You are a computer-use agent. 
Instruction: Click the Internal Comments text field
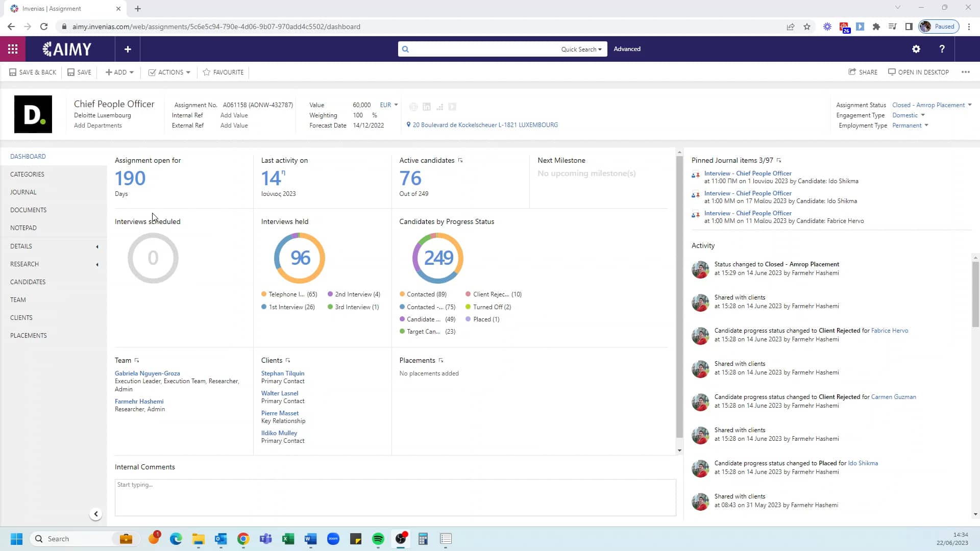[x=396, y=497]
